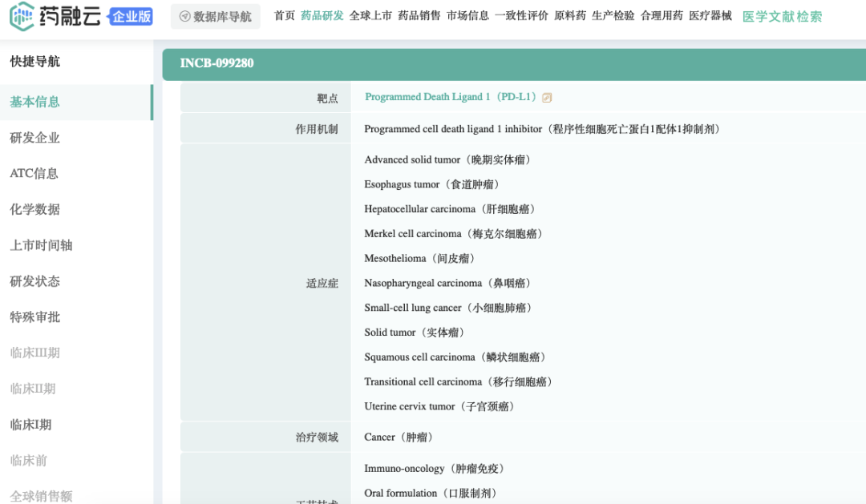Click the 企业版 badge next to logo
This screenshot has height=504, width=866.
[132, 16]
